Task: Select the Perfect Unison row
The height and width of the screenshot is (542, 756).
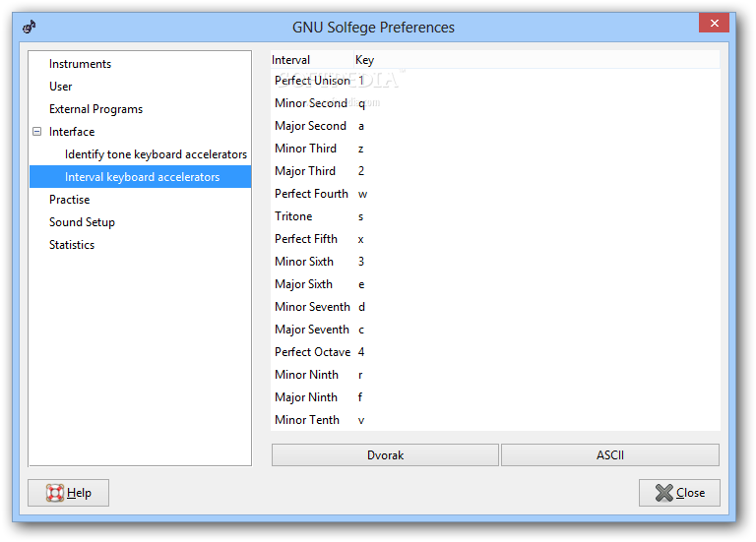Action: [496, 81]
